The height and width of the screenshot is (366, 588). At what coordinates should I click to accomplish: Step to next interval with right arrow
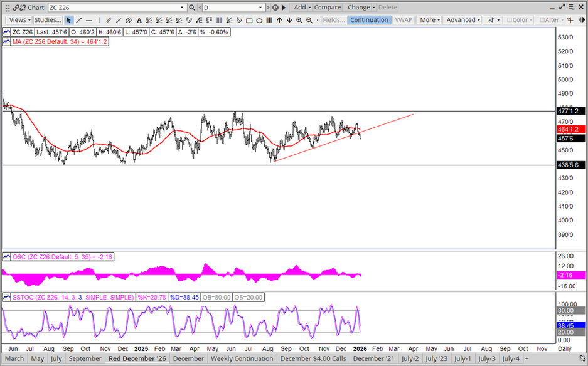point(268,8)
